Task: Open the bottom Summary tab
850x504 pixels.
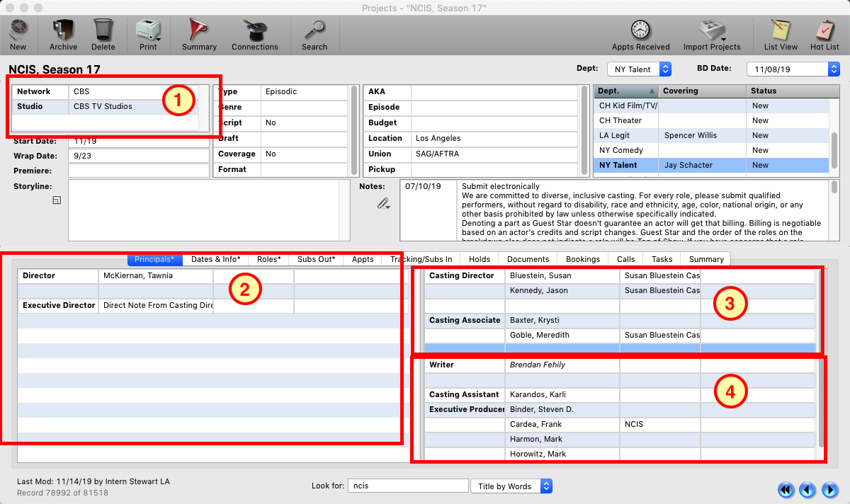Action: pyautogui.click(x=706, y=259)
